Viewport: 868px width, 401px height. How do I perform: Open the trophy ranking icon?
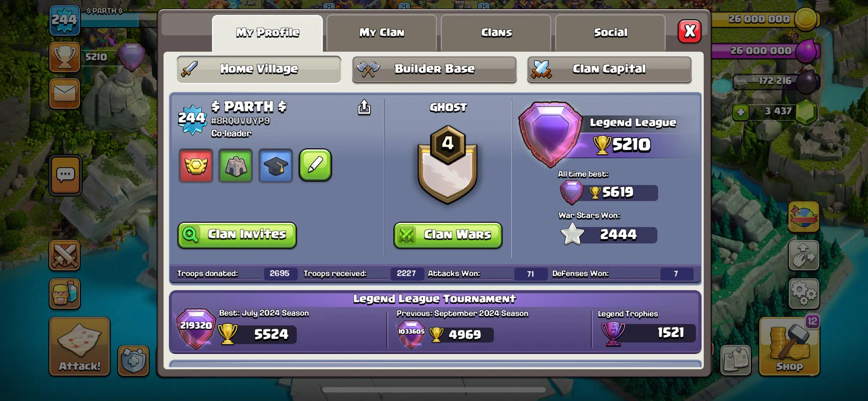click(64, 57)
